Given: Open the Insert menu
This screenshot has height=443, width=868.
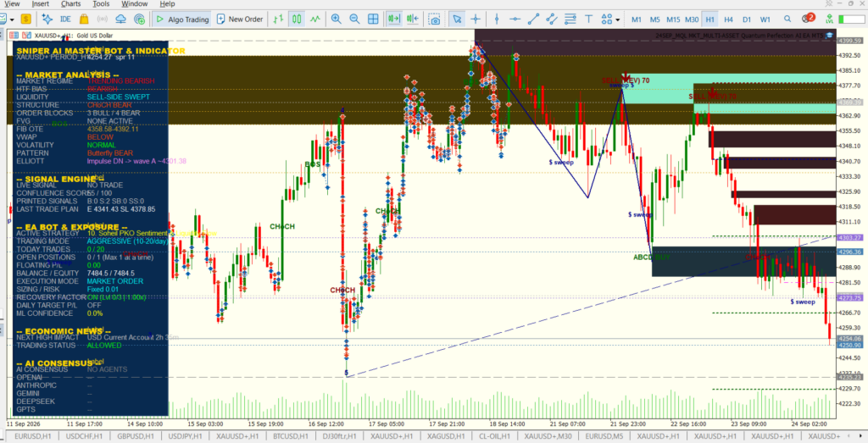Looking at the screenshot, I should [x=41, y=4].
